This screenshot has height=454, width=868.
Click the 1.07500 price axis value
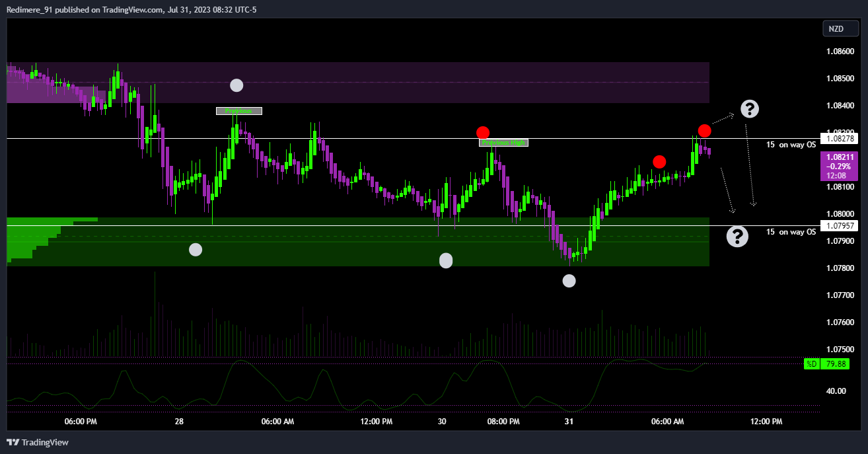pos(839,349)
